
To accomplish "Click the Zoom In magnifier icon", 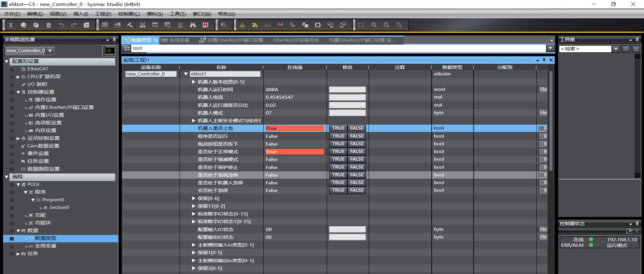I will (x=374, y=25).
